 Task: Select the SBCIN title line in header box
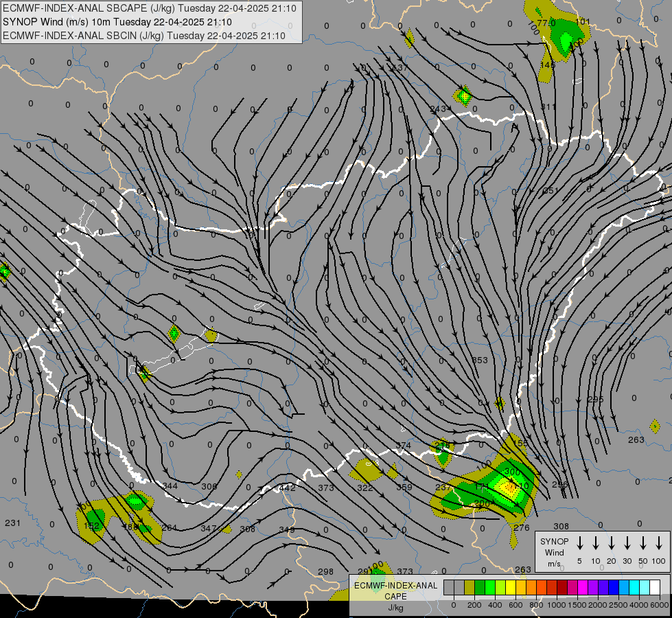click(144, 36)
